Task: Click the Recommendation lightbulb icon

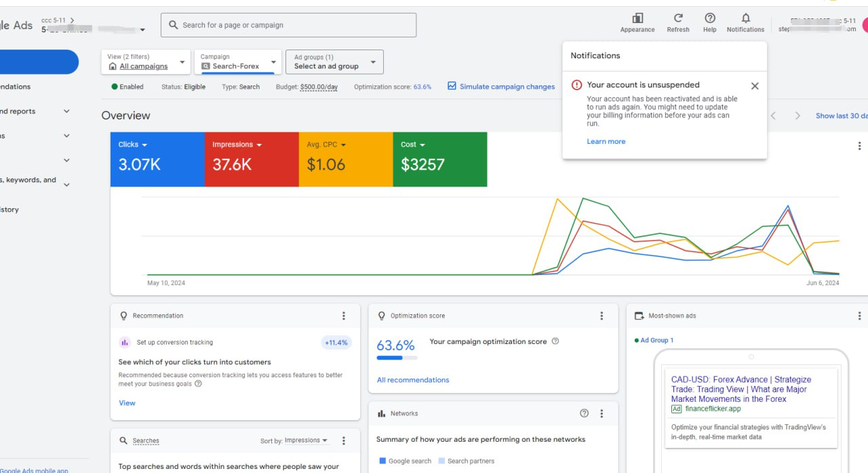Action: [x=123, y=316]
